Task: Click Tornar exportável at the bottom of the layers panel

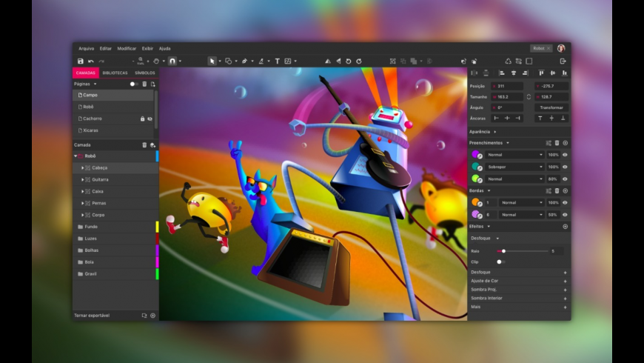Action: click(92, 316)
